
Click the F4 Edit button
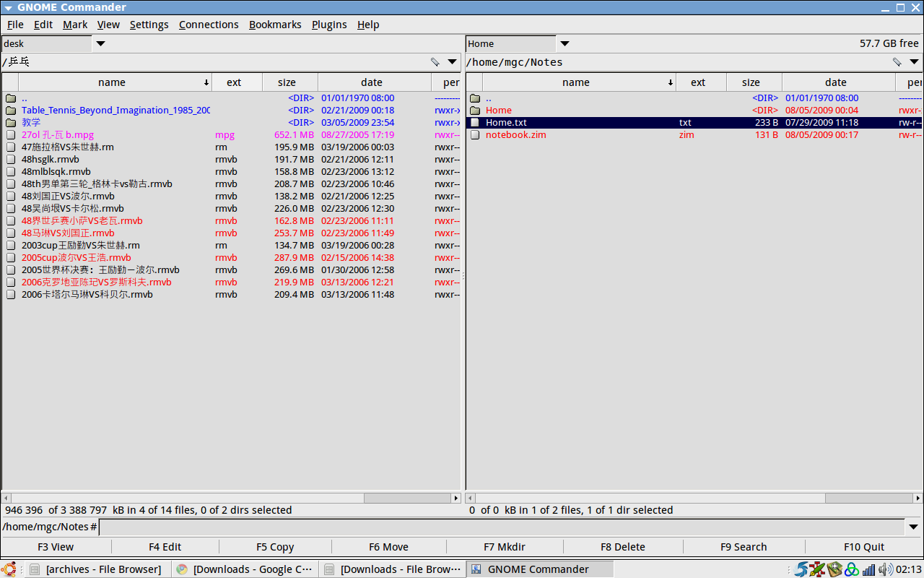tap(165, 547)
